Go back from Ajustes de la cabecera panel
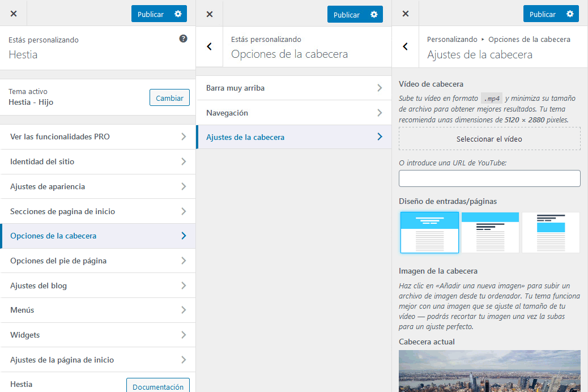Screen dimensions: 588x392 tap(406, 46)
